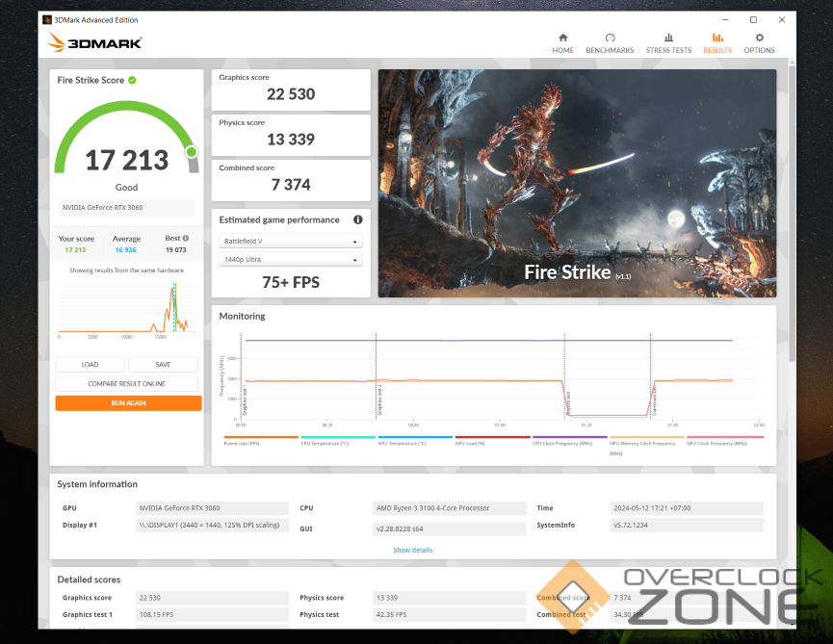The image size is (833, 644).
Task: Click the 3DMark title bar app icon
Action: (47, 20)
